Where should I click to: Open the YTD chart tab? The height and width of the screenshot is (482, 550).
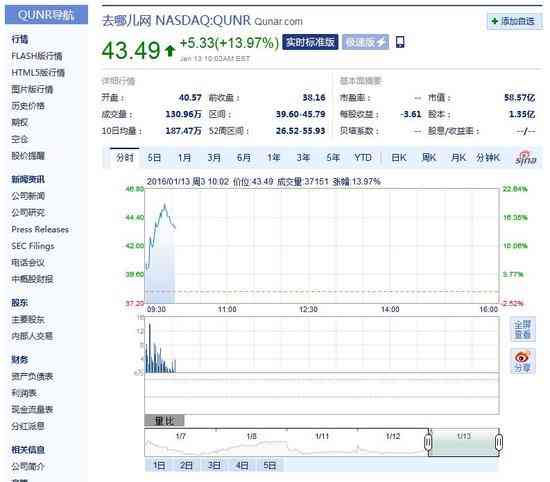click(363, 158)
